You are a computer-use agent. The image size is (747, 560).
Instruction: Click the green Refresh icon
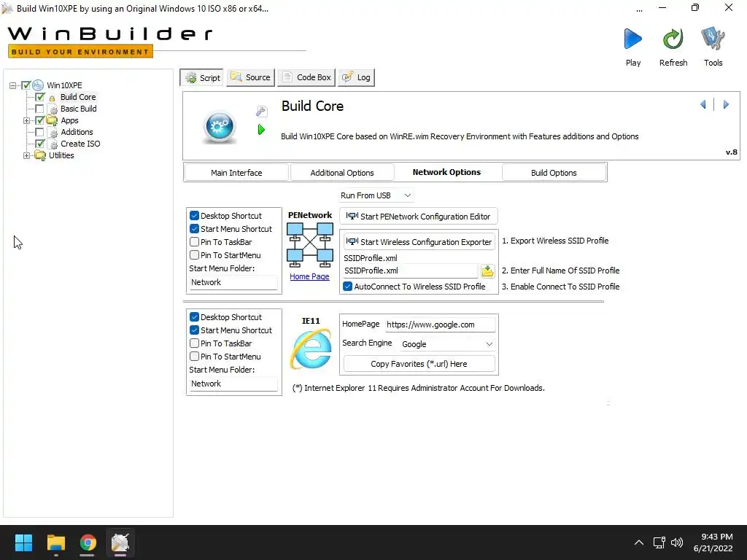(673, 39)
